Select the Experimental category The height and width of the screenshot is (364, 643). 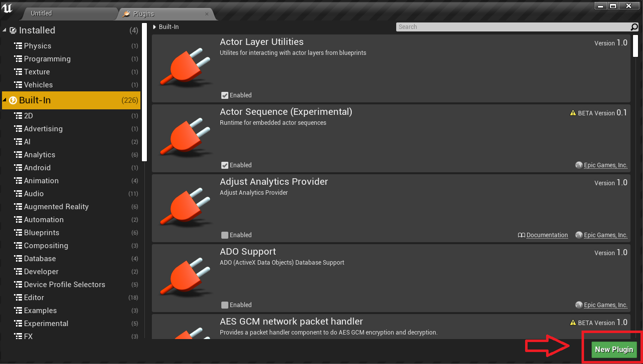click(71, 324)
